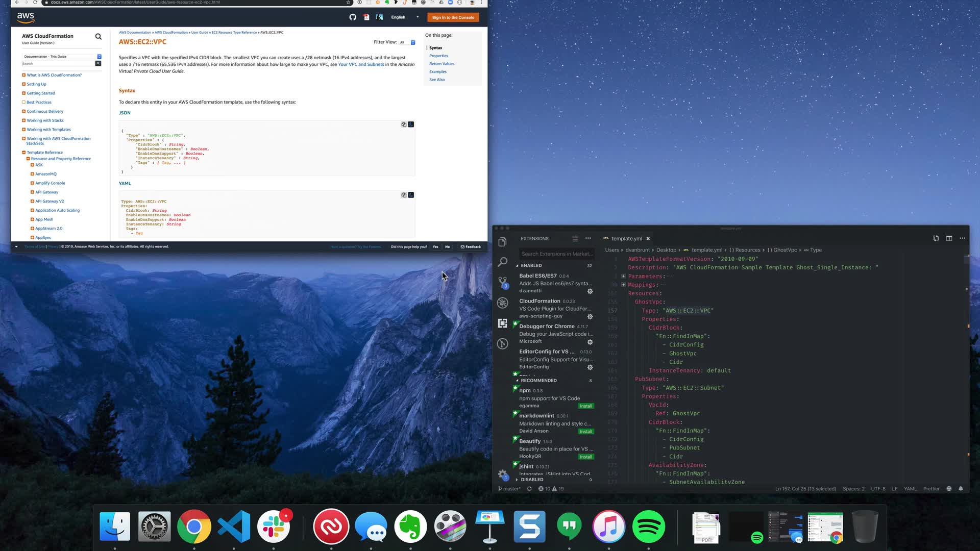Install the npm extension
980x551 pixels.
click(586, 406)
